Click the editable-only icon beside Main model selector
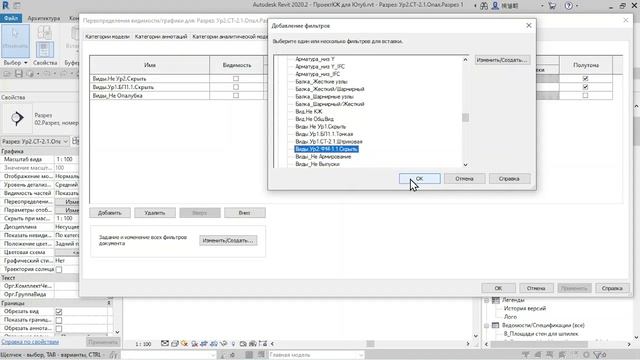 coord(261,355)
